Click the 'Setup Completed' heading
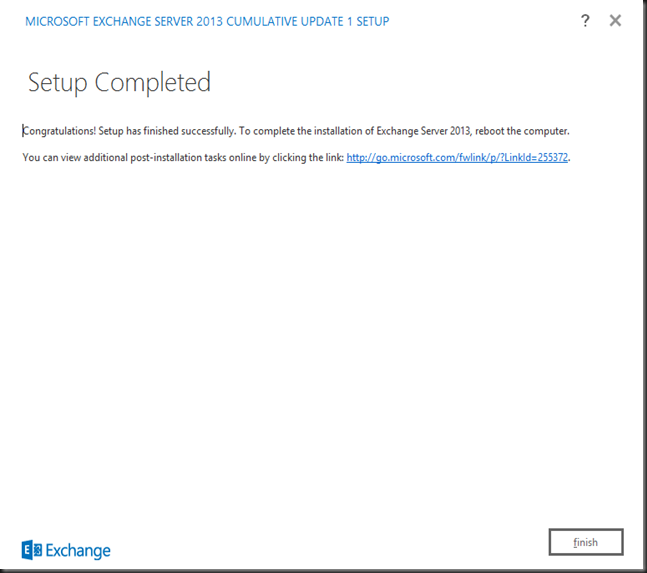 point(119,83)
